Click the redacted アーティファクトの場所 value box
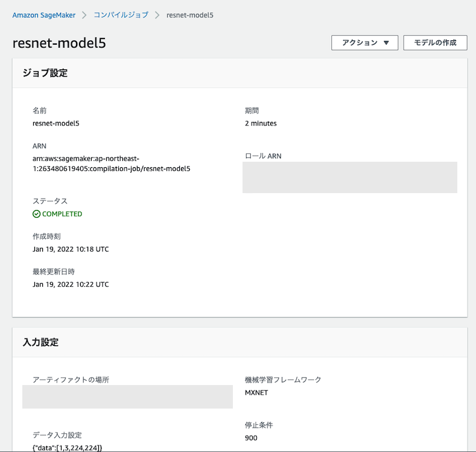The image size is (476, 452). coord(127,396)
